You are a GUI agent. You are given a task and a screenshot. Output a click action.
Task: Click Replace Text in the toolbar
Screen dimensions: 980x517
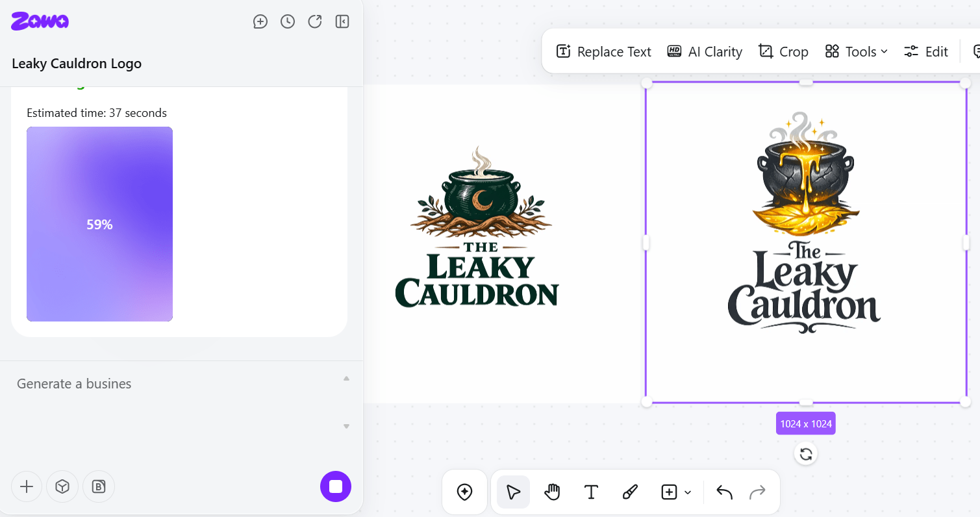pos(604,52)
